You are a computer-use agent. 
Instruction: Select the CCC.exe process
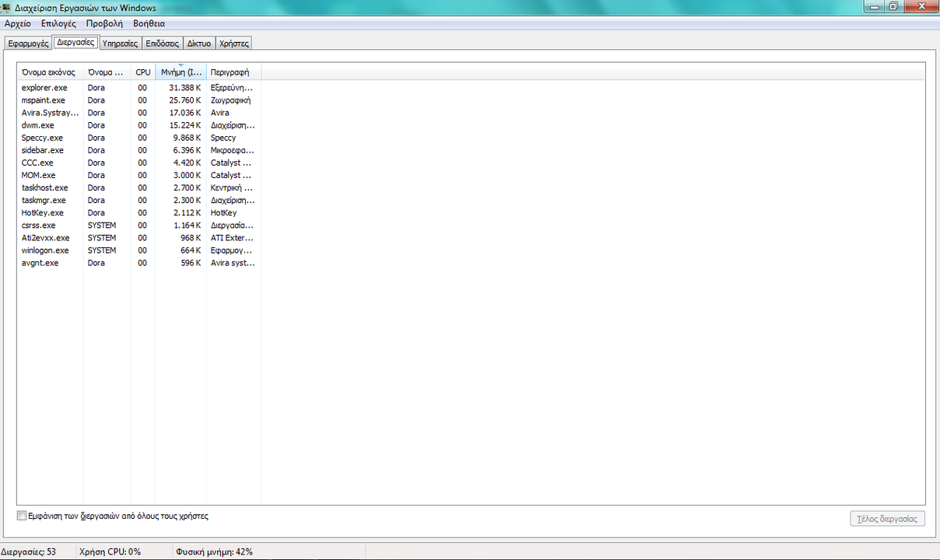(x=140, y=163)
